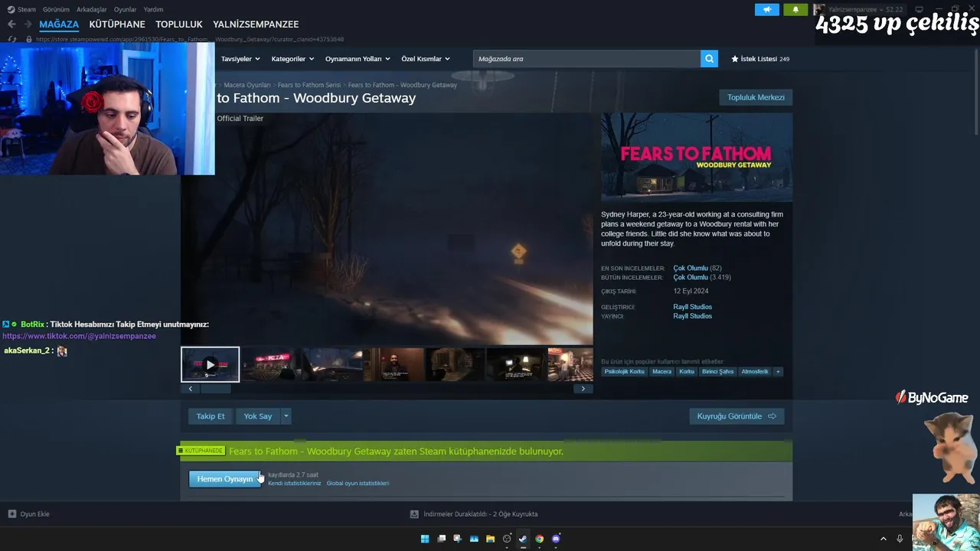980x551 pixels.
Task: Open Windows Start menu
Action: click(425, 539)
